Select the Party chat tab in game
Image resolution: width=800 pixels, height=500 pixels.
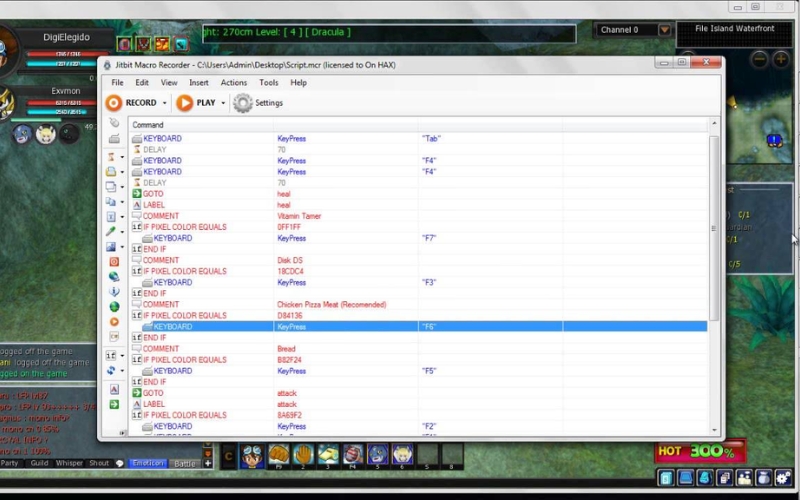pos(9,463)
